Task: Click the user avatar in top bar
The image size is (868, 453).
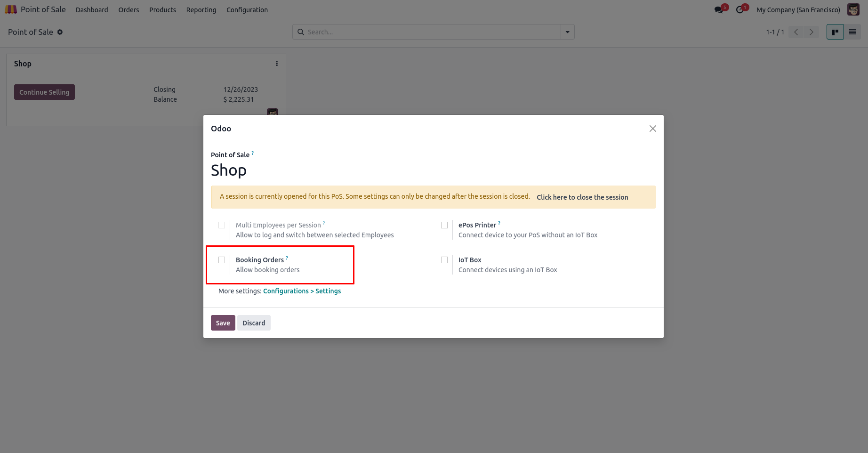Action: [x=853, y=10]
